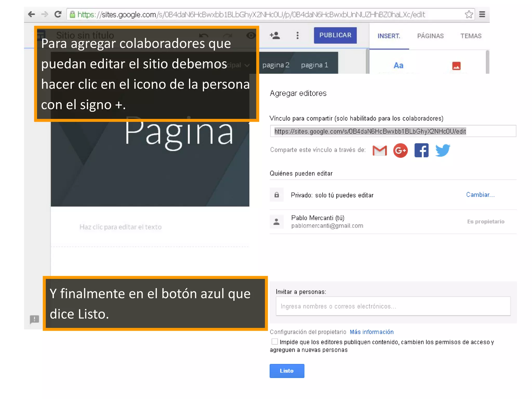Click the PUBLICAR button
The height and width of the screenshot is (399, 532).
coord(335,35)
